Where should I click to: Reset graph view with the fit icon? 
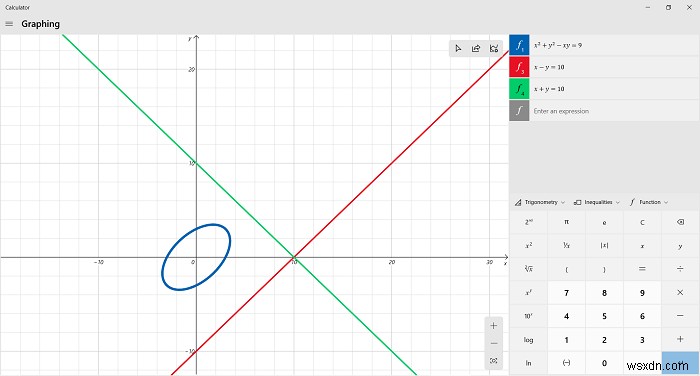[493, 360]
